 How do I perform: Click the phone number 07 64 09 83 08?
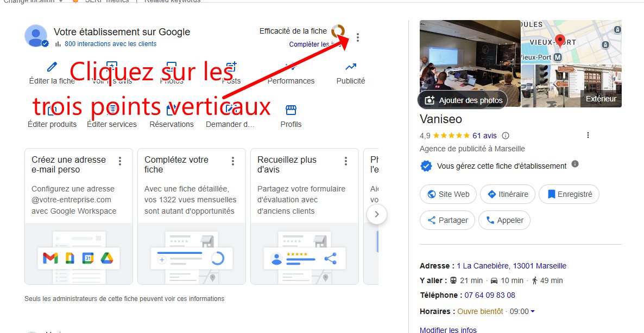[x=490, y=295]
